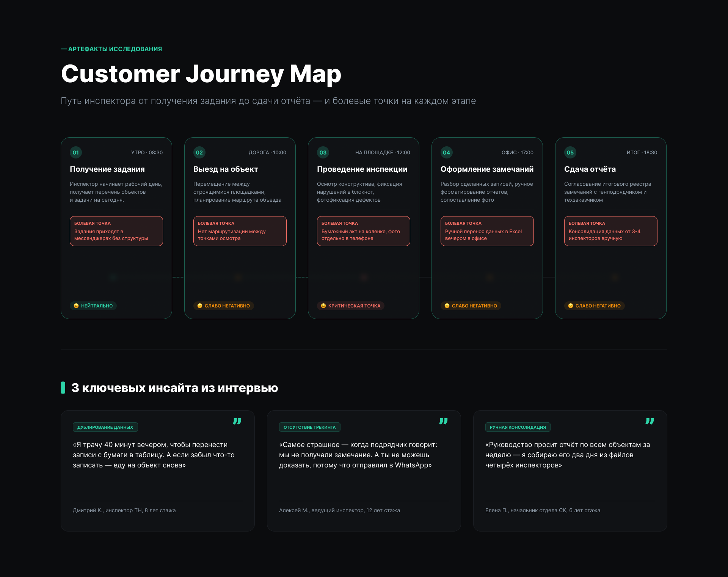Click the Customer Journey Map title
Image resolution: width=728 pixels, height=577 pixels.
[201, 74]
